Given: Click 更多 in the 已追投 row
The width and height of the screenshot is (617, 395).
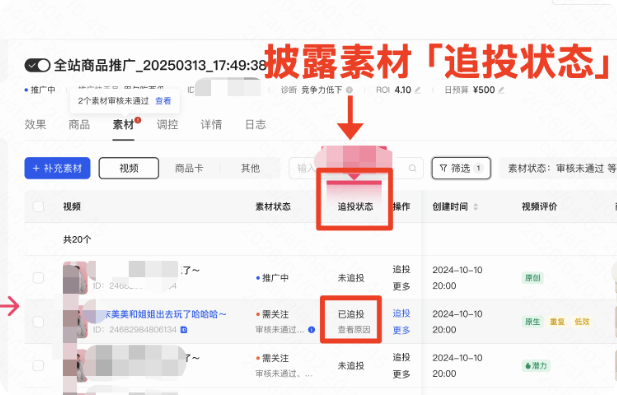Looking at the screenshot, I should 401,330.
